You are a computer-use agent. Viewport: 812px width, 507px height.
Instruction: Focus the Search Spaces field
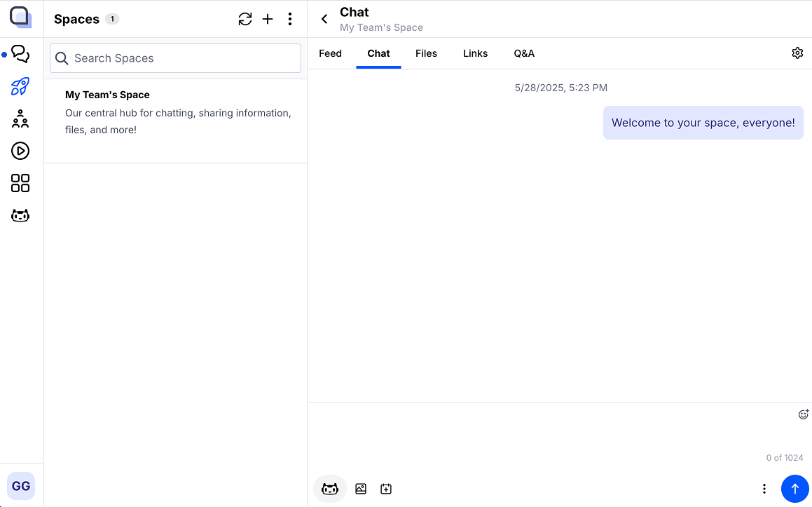point(176,58)
